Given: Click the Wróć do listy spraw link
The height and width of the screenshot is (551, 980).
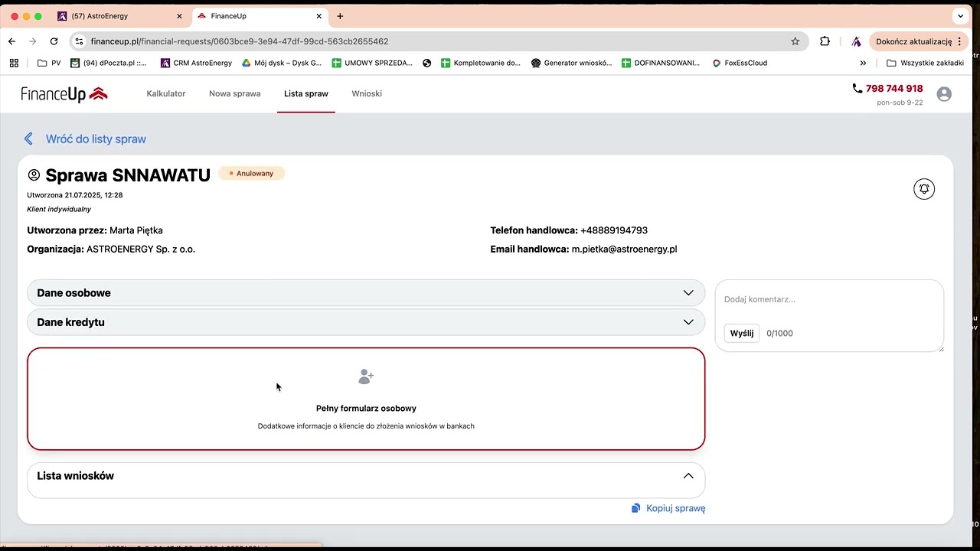Looking at the screenshot, I should point(96,139).
